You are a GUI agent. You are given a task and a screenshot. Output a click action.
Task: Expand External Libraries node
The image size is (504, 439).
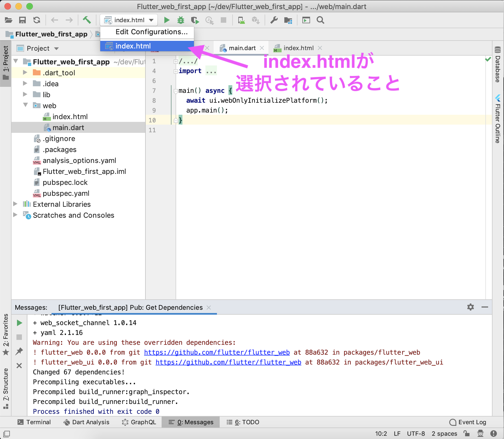pos(15,204)
